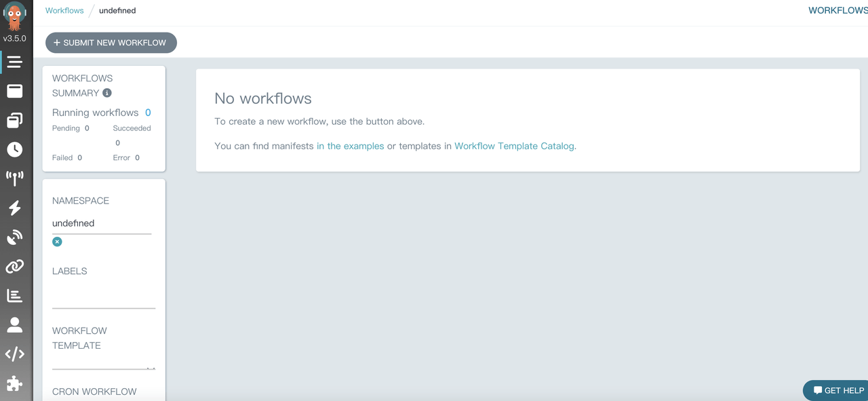Open the Workflow Template Catalog link
This screenshot has width=868, height=401.
[x=514, y=146]
